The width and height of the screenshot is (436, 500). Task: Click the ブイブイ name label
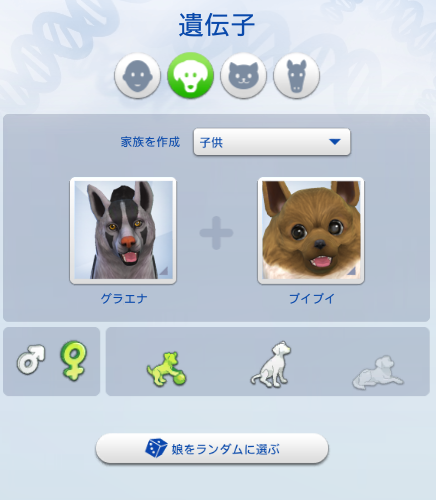point(311,298)
